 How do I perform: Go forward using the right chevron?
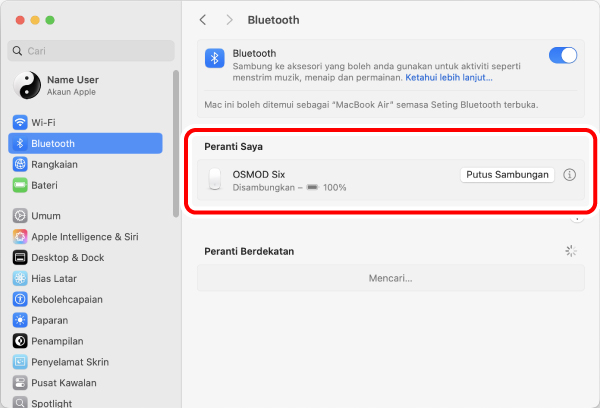coord(229,20)
